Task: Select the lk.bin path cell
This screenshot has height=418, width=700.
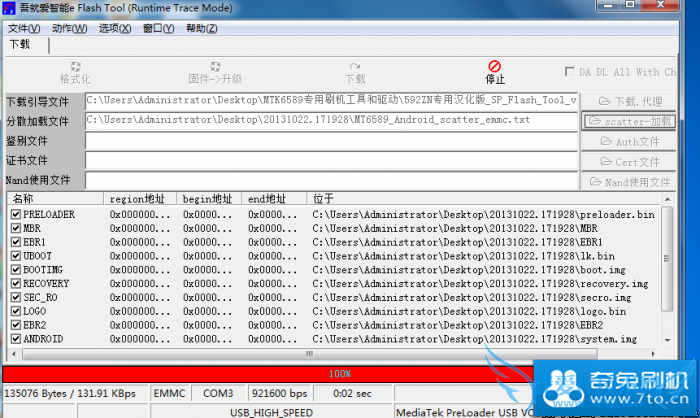Action: point(463,256)
